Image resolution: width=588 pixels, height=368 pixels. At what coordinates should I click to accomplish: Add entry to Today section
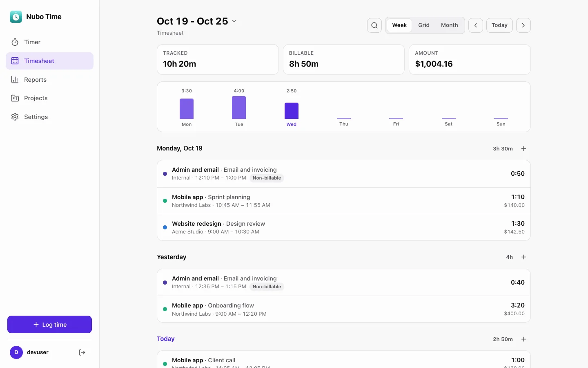tap(524, 339)
